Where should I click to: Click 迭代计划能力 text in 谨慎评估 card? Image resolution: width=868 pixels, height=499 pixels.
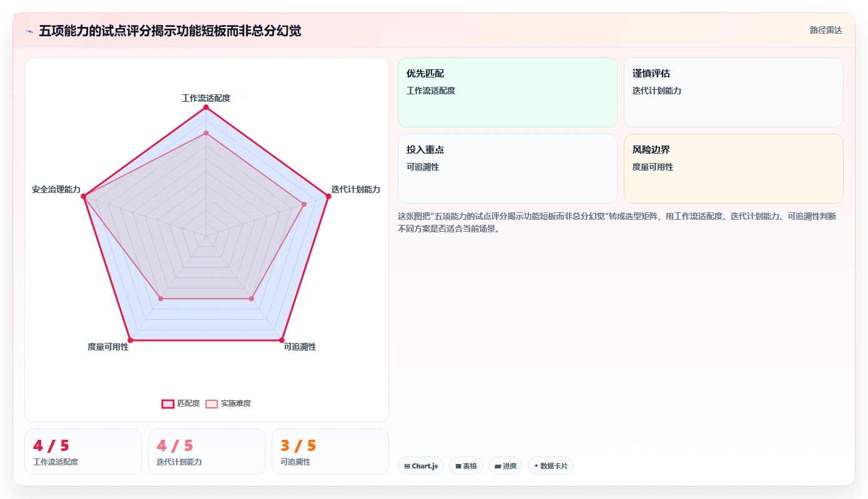click(x=657, y=91)
